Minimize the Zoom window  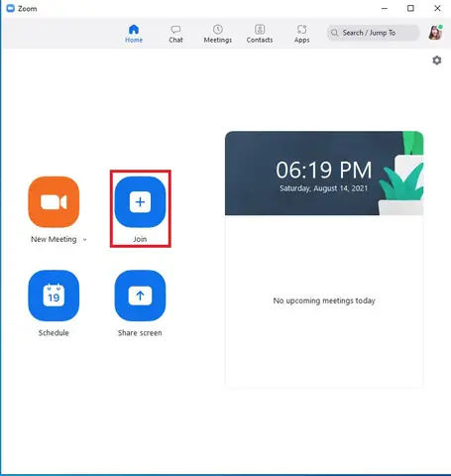coord(385,8)
